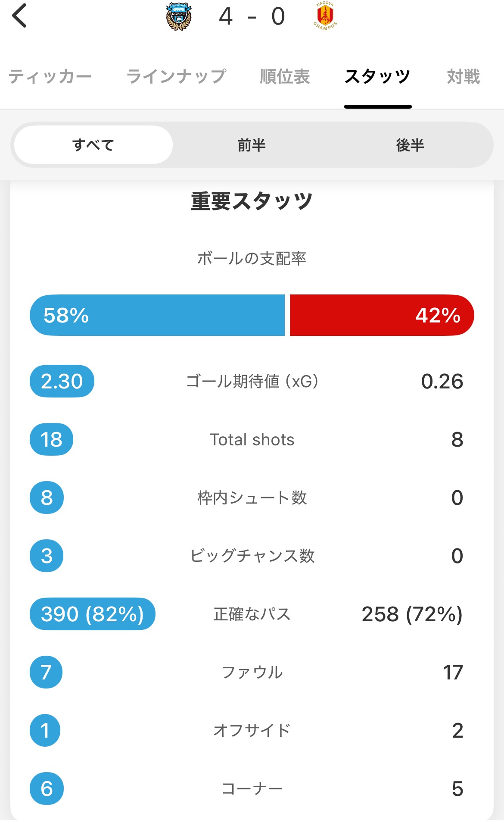Select the すべて period filter

[93, 145]
